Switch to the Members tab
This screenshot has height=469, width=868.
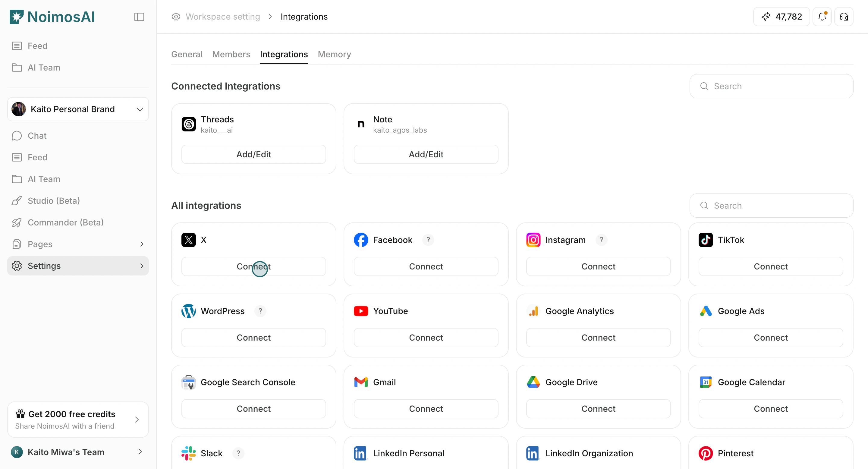pyautogui.click(x=231, y=54)
